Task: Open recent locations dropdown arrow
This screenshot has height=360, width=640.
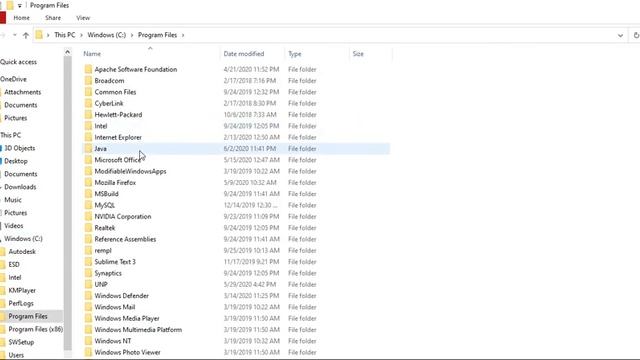Action: click(15, 35)
